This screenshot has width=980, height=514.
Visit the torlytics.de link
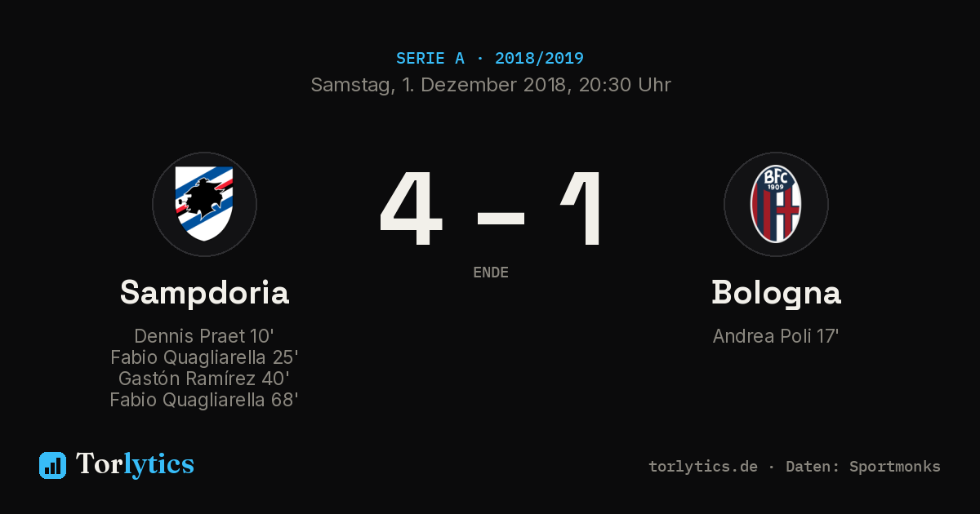[x=703, y=467]
